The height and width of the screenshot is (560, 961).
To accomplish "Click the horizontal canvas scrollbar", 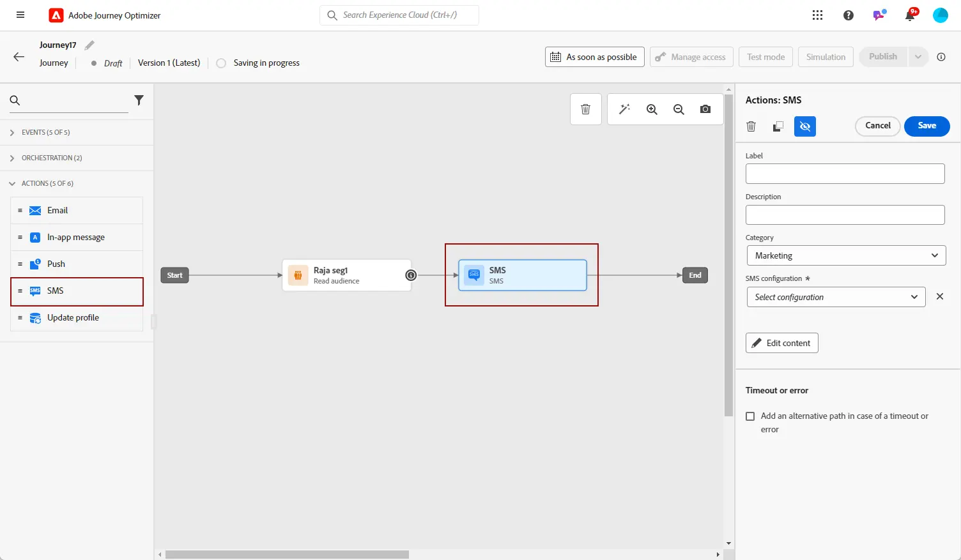I will 287,555.
